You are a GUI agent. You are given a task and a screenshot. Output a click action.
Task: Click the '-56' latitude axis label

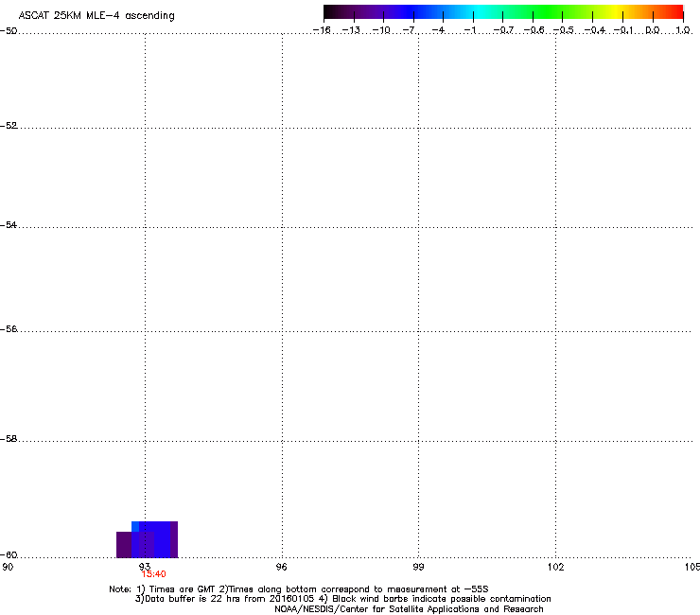click(x=8, y=329)
